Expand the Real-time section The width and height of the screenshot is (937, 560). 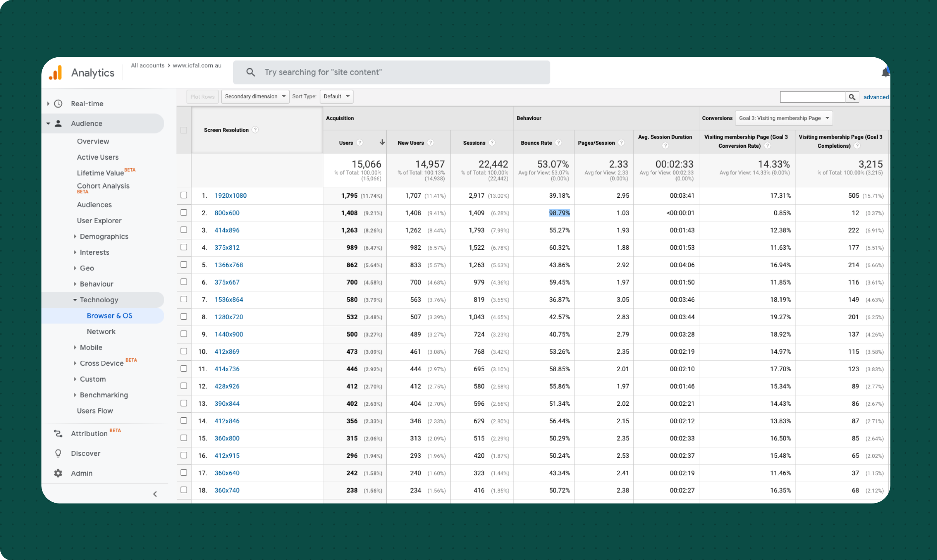click(x=48, y=103)
